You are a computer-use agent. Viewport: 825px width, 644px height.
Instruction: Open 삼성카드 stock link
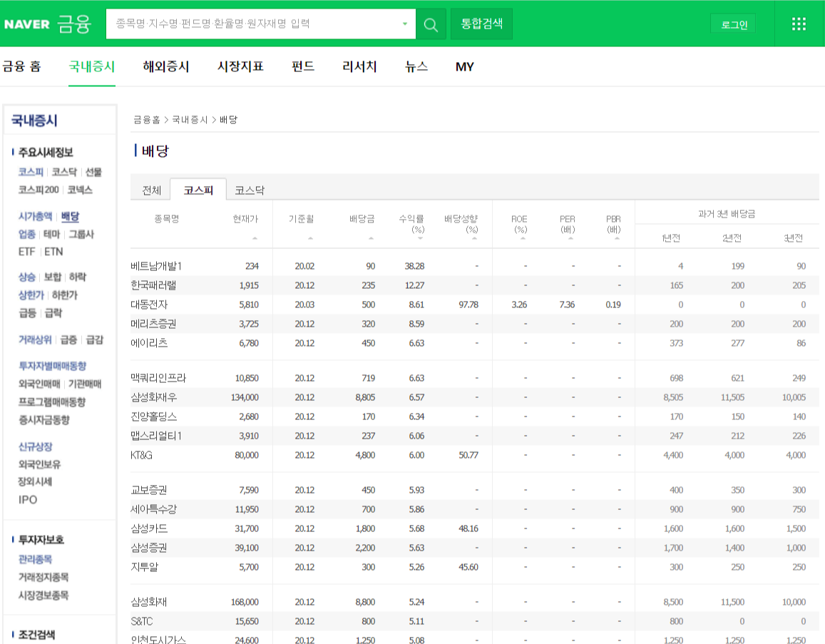[149, 528]
